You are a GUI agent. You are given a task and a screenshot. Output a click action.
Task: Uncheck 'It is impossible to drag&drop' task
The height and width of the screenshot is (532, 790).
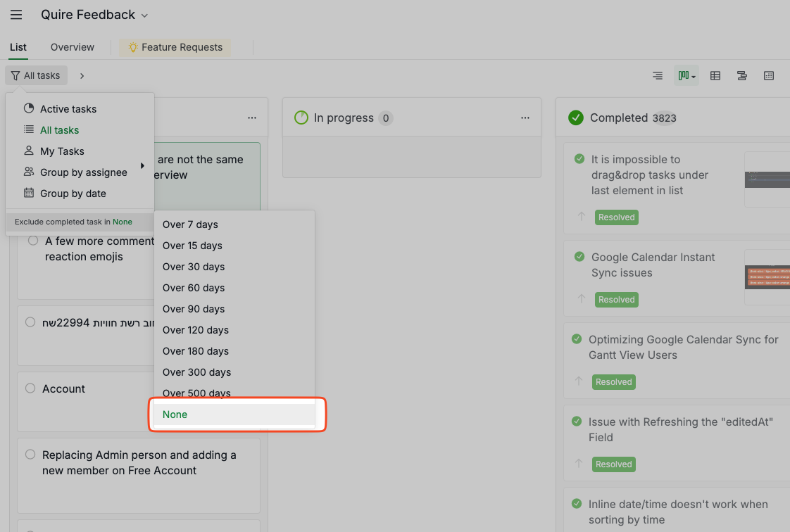pos(579,159)
